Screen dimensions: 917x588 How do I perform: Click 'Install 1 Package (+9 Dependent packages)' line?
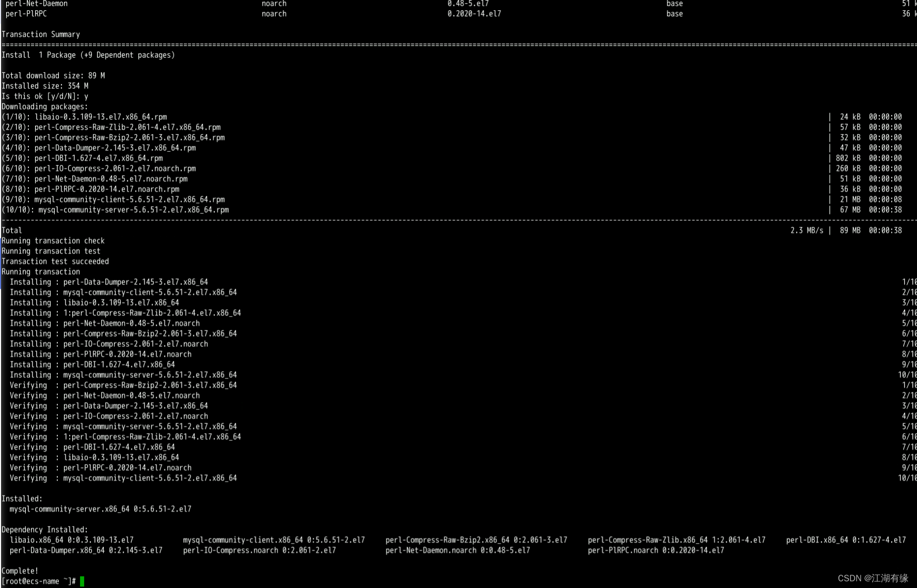(x=88, y=55)
